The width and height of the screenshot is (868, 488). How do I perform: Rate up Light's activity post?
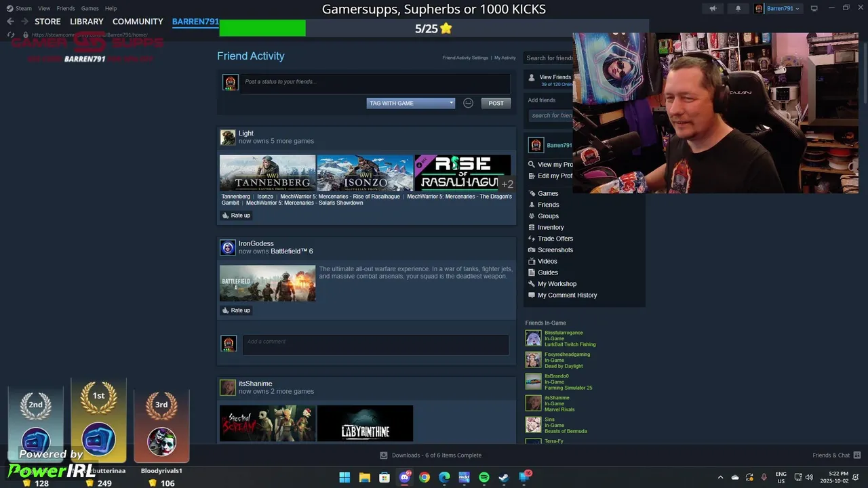236,216
